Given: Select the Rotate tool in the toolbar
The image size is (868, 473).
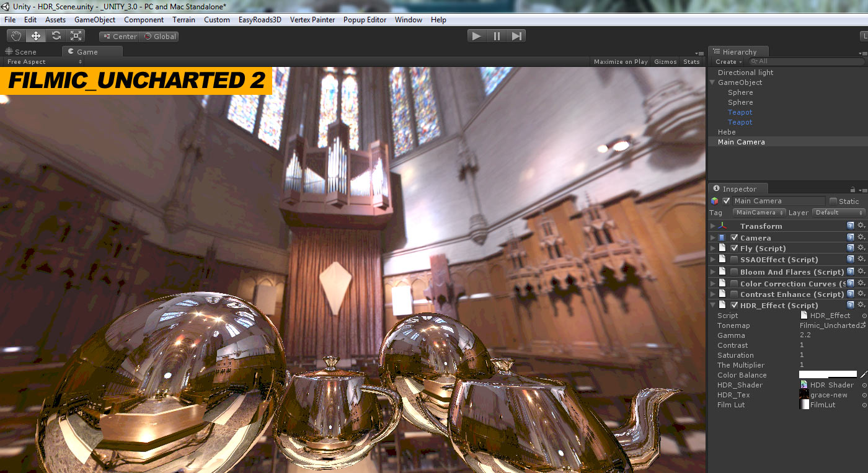Looking at the screenshot, I should coord(56,36).
